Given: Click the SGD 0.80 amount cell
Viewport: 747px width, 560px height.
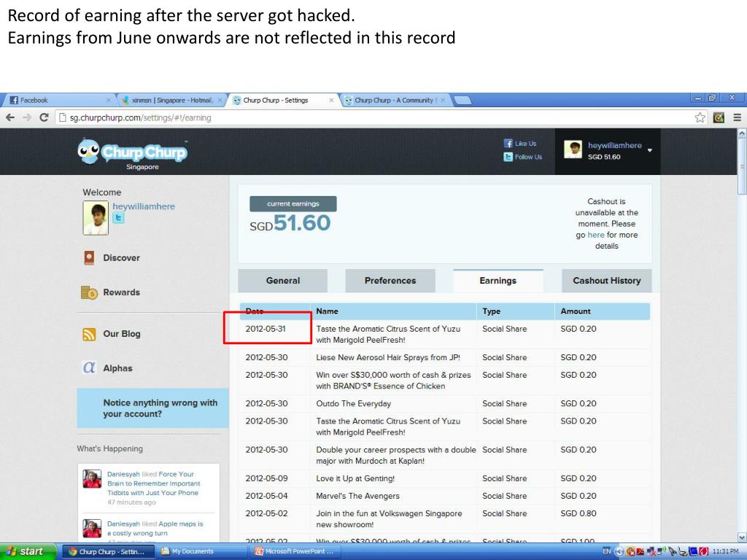Looking at the screenshot, I should pos(578,513).
